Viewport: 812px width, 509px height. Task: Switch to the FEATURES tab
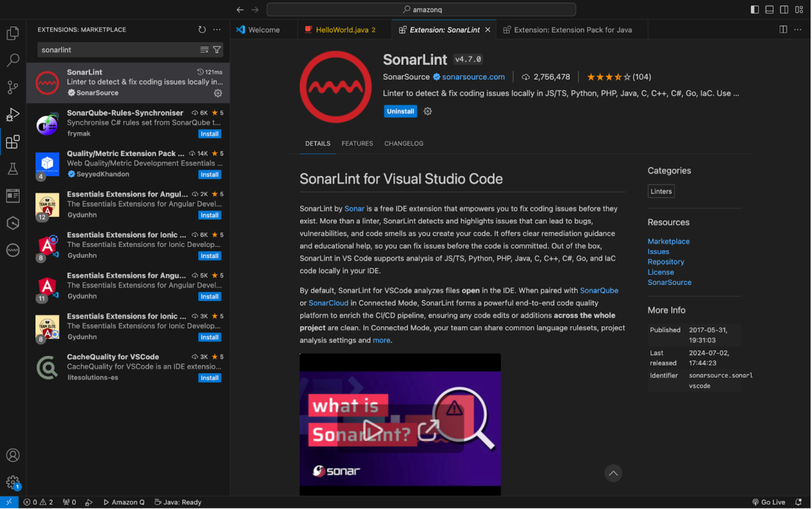click(357, 143)
